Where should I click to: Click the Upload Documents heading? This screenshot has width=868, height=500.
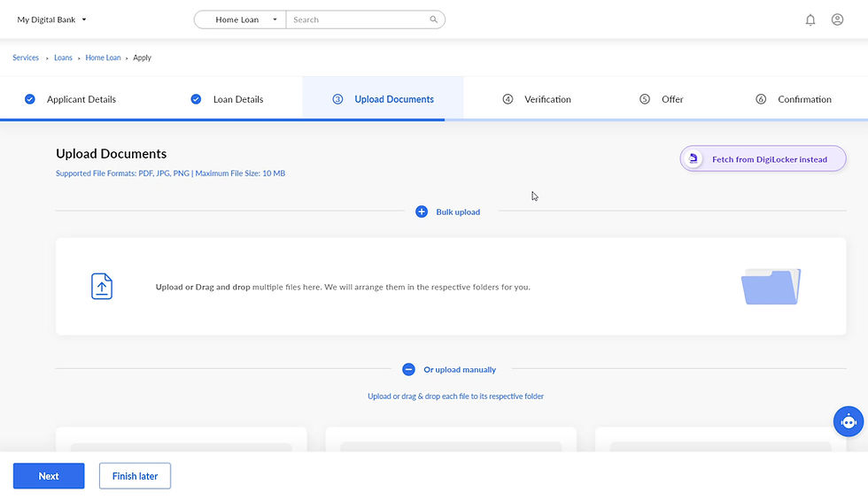click(112, 154)
